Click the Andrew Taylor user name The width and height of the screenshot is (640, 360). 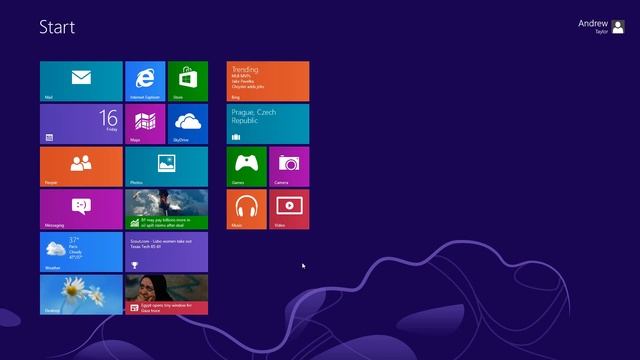click(x=593, y=26)
